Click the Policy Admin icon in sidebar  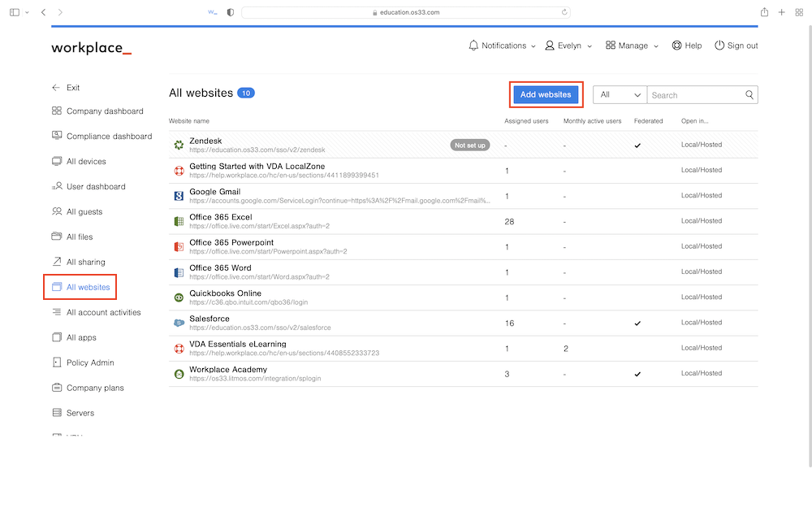(57, 363)
